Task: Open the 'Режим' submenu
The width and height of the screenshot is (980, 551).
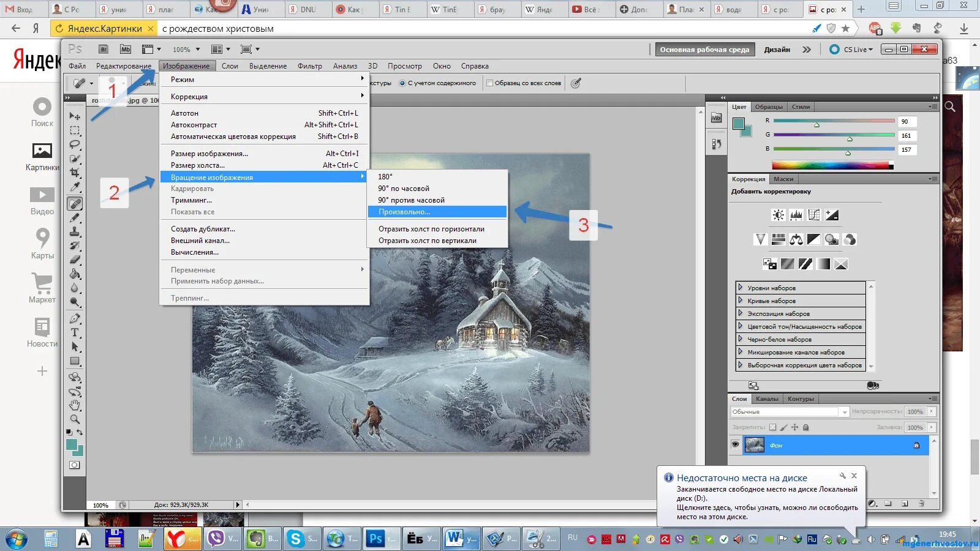Action: point(264,80)
